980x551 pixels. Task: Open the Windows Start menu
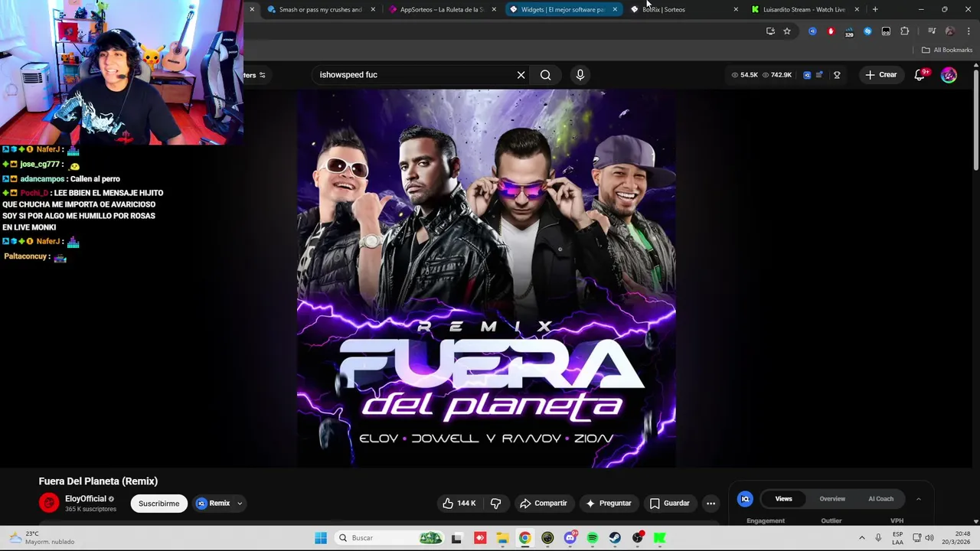click(321, 538)
